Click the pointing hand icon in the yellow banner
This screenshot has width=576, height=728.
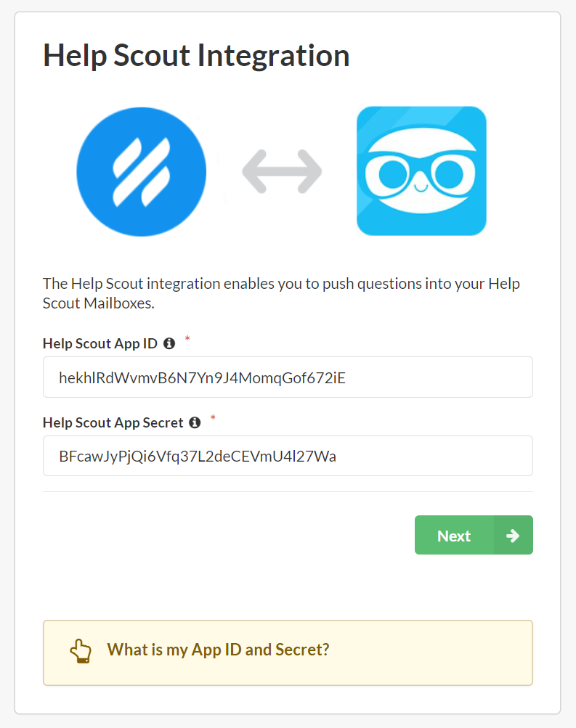[x=81, y=651]
